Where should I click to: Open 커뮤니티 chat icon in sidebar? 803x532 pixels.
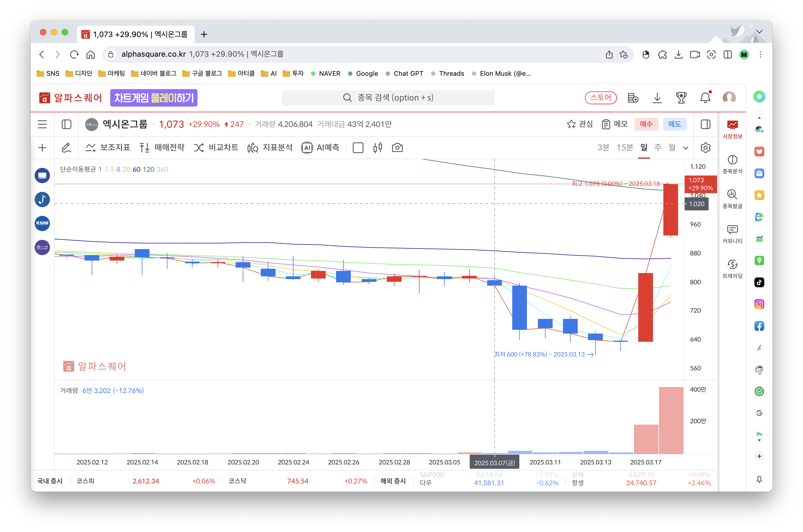tap(732, 233)
